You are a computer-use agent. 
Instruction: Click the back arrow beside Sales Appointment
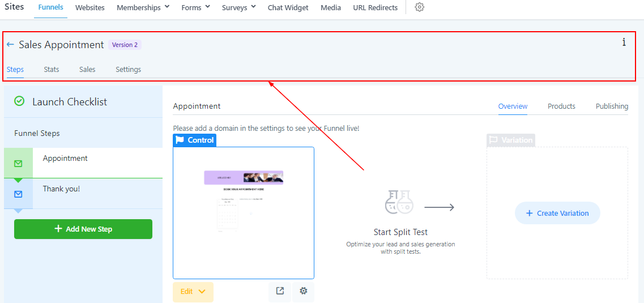pos(10,45)
